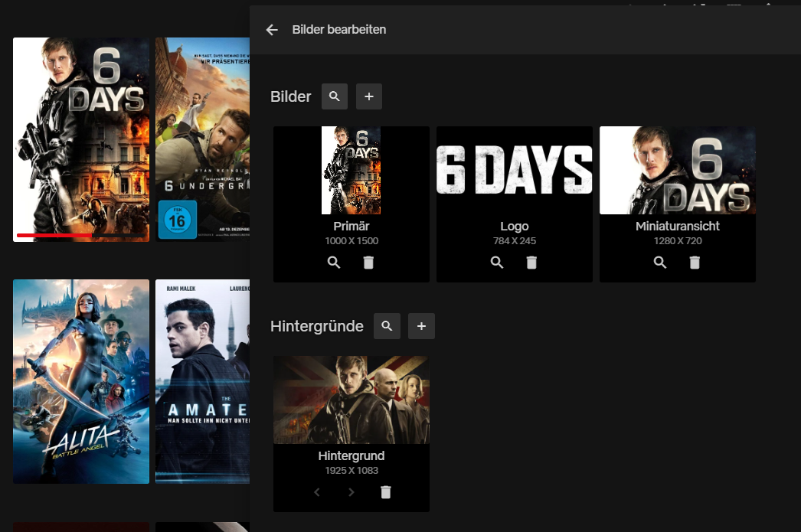Open the 6 Days movie poster
The width and height of the screenshot is (801, 532).
click(x=81, y=138)
